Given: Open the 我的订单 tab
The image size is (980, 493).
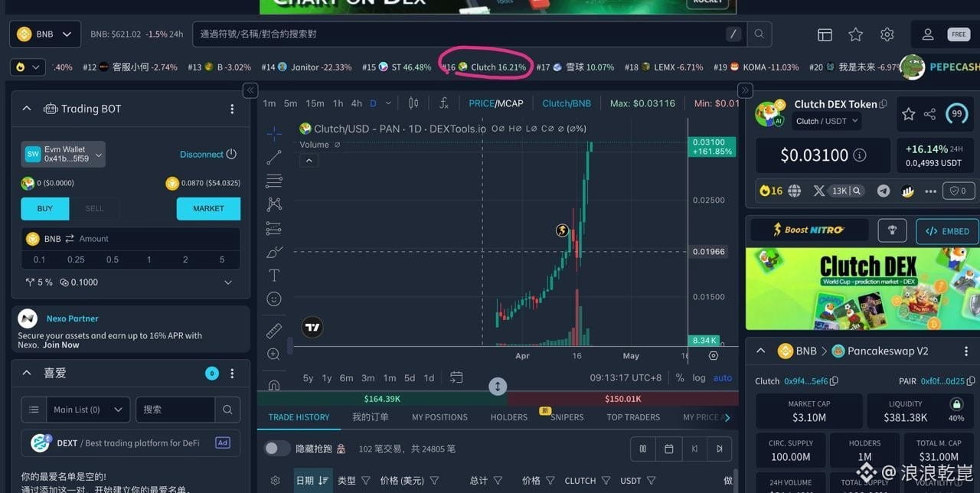Looking at the screenshot, I should pos(371,417).
